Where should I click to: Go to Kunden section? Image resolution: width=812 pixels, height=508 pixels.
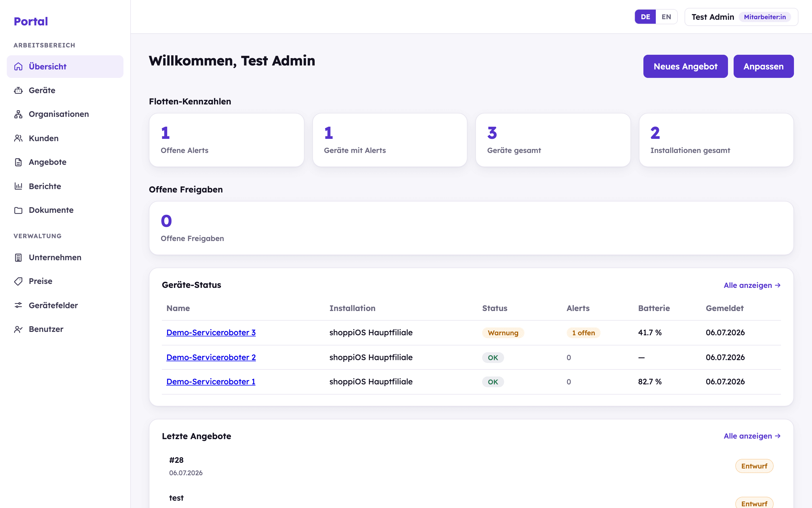click(x=65, y=138)
